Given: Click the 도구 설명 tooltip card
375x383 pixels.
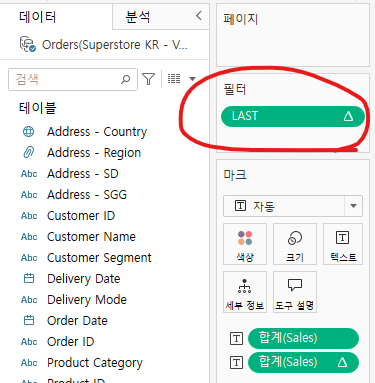Looking at the screenshot, I should (295, 292).
